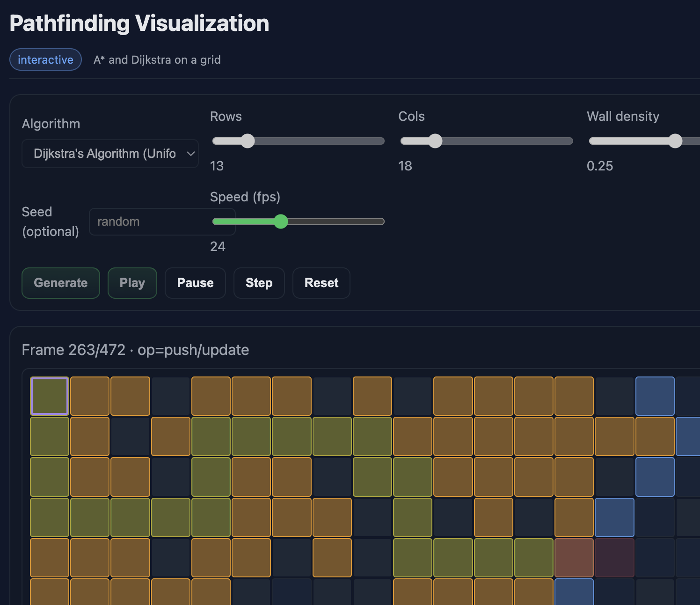Click the Rows slider handle

point(248,141)
